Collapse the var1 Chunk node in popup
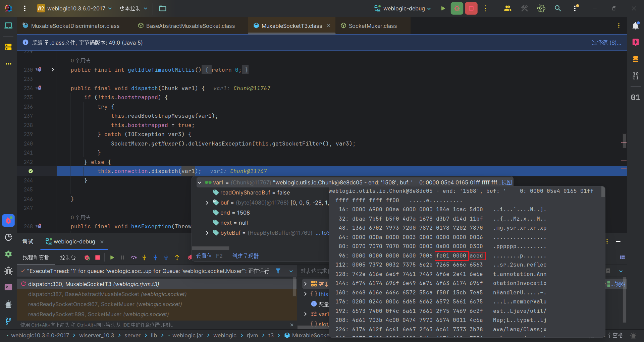Screen dimensions: 644x342 coord(200,182)
